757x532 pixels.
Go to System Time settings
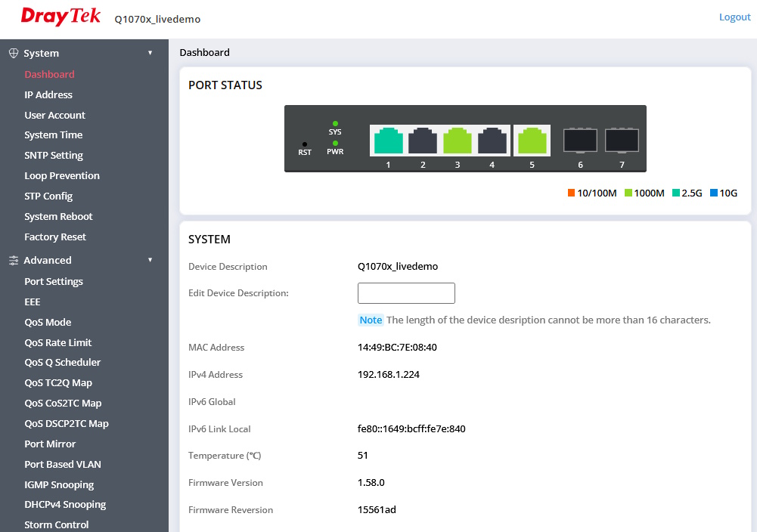tap(54, 135)
